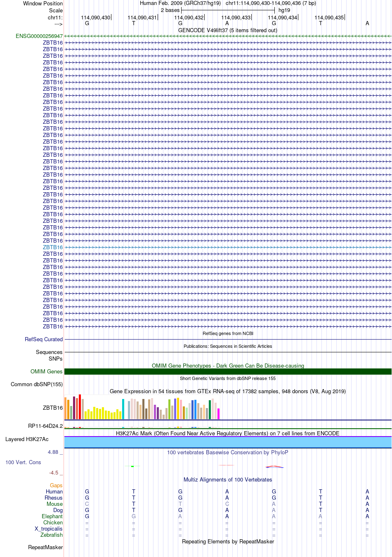The image size is (392, 557).
Task: Click the 100 Vert. Cons label
Action: [x=23, y=463]
